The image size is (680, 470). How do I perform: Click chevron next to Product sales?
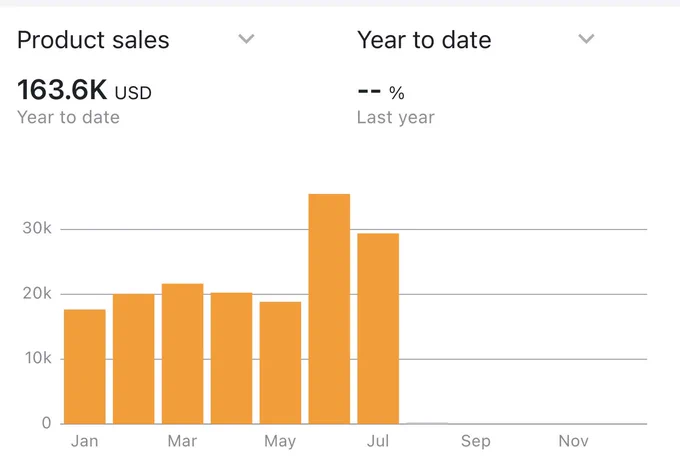click(x=246, y=39)
